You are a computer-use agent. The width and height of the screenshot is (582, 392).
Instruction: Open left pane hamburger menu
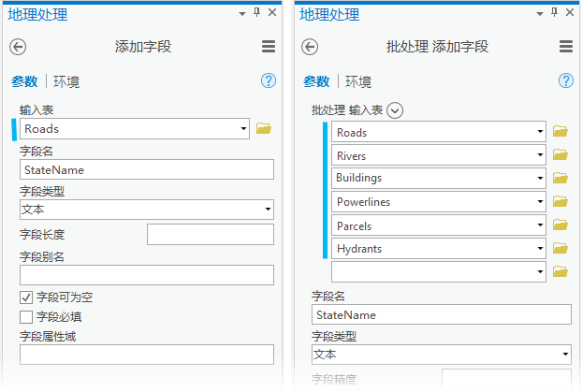(x=269, y=47)
